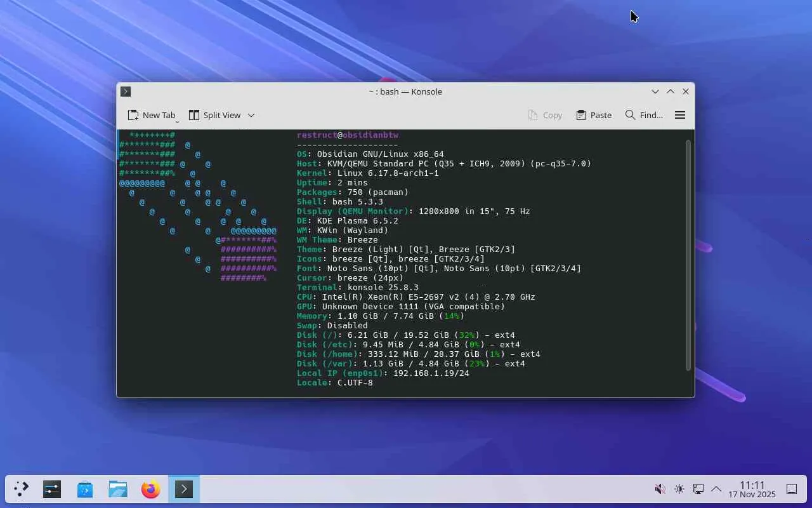Click the Theme Breeze (Light) line

406,249
